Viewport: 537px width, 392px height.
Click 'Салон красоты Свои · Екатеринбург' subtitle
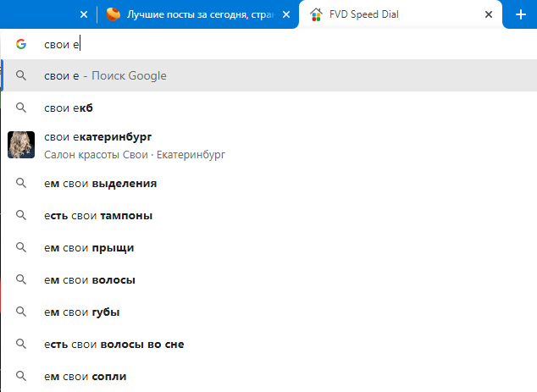pyautogui.click(x=135, y=155)
